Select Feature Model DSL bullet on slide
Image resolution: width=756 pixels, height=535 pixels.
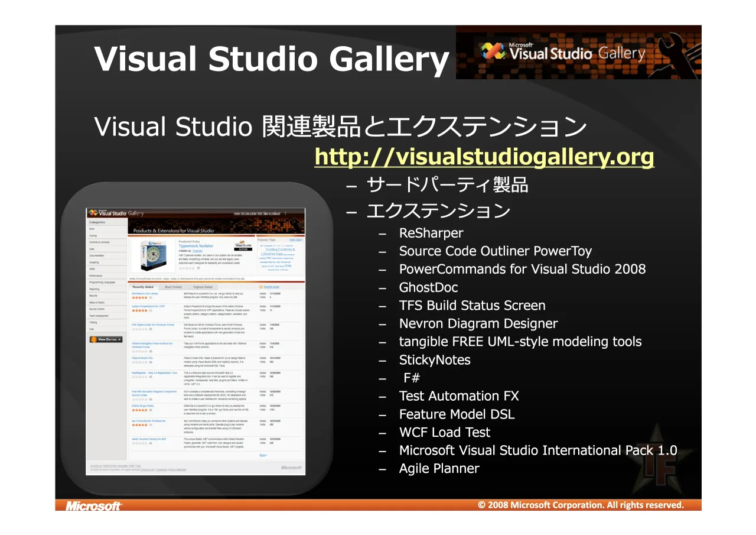457,414
